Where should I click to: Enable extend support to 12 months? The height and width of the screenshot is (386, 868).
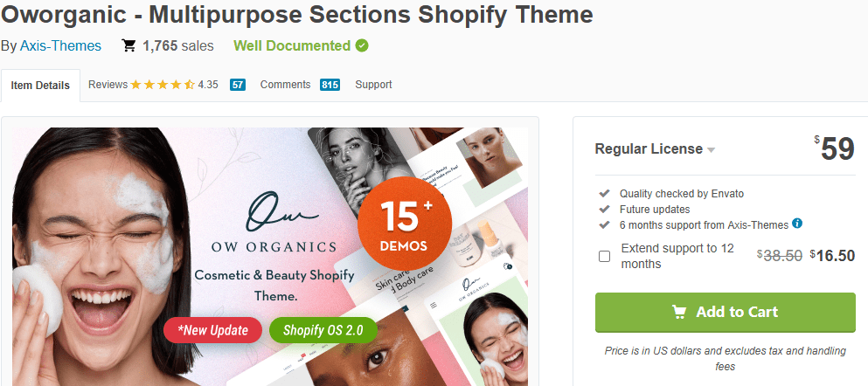tap(604, 256)
